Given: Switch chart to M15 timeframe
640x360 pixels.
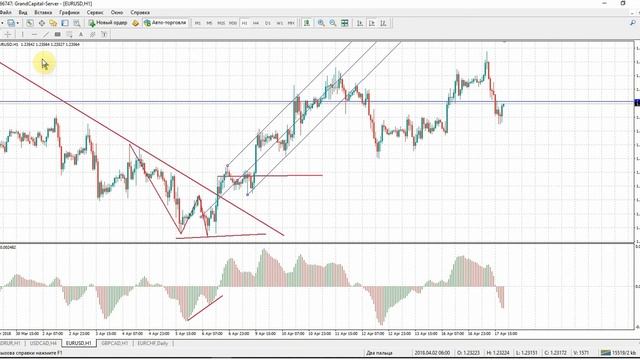Looking at the screenshot, I should (x=221, y=23).
